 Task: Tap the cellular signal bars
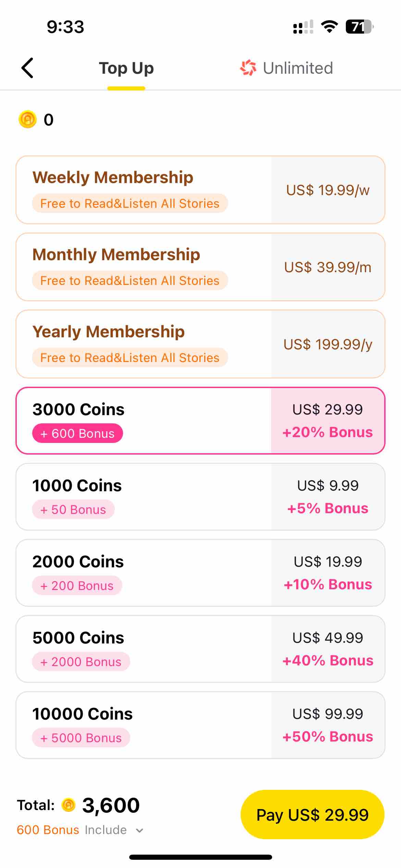coord(303,27)
